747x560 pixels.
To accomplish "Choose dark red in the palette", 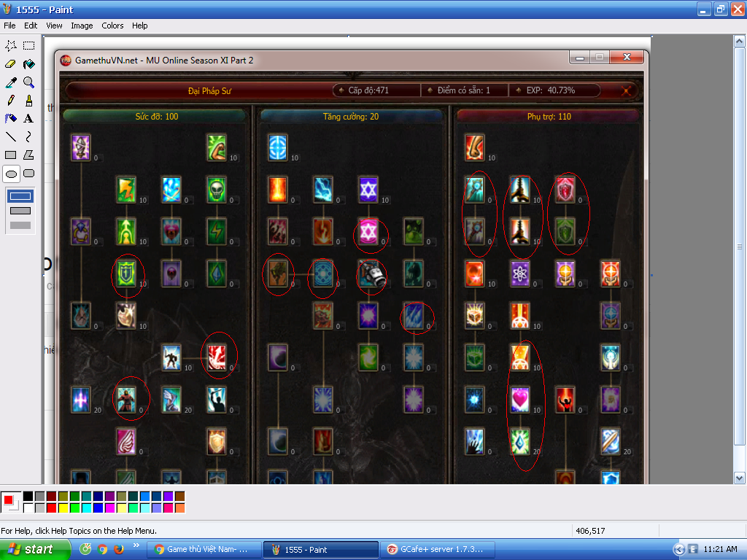I will pos(52,496).
